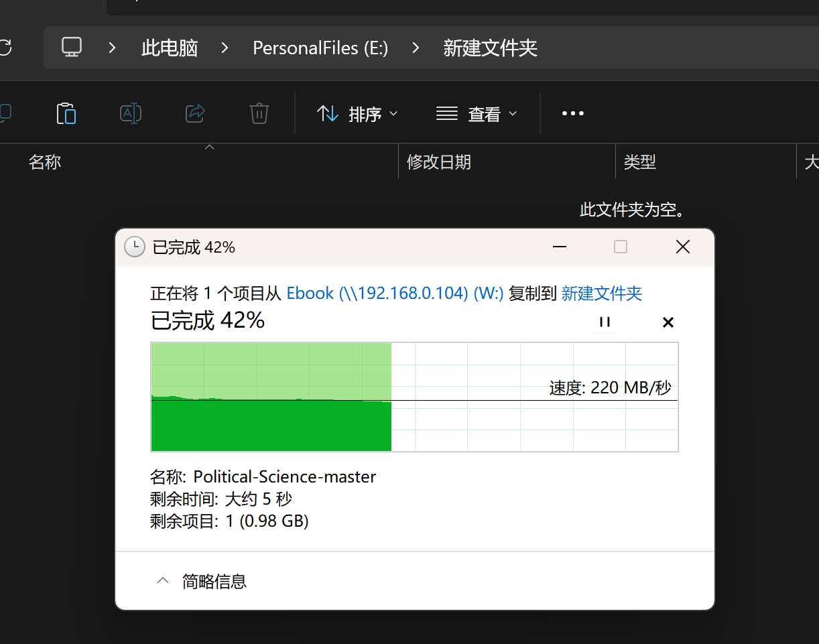Sort by 名称 column header
This screenshot has height=644, width=819.
pyautogui.click(x=45, y=162)
